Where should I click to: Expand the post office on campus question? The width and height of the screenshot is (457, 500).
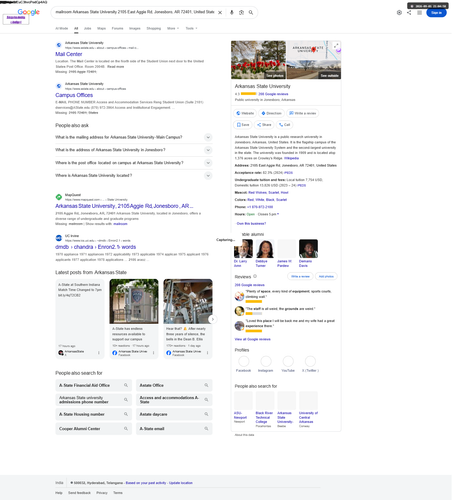(x=133, y=163)
